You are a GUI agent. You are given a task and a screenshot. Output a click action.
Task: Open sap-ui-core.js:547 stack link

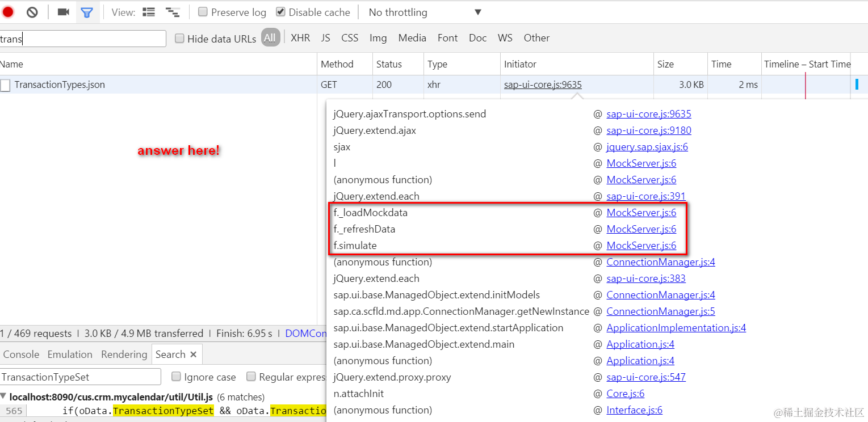tap(646, 377)
